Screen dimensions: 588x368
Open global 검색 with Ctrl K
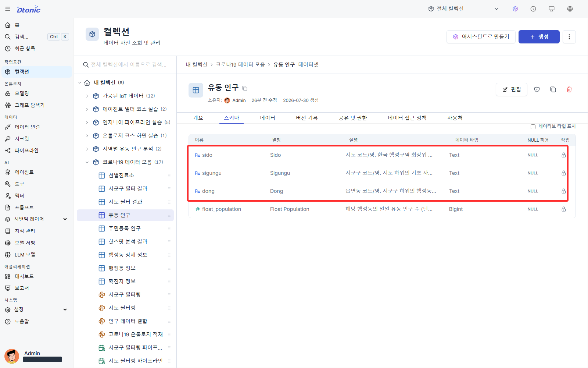37,37
